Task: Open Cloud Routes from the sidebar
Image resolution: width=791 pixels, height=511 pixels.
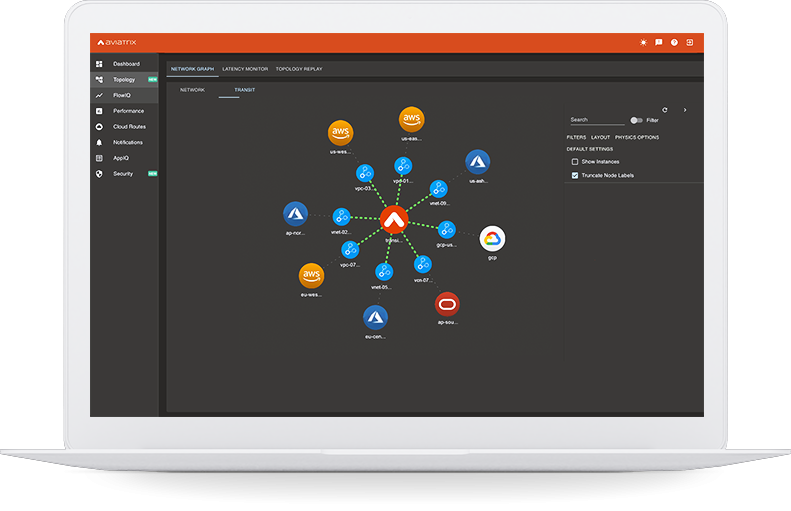Action: tap(124, 127)
